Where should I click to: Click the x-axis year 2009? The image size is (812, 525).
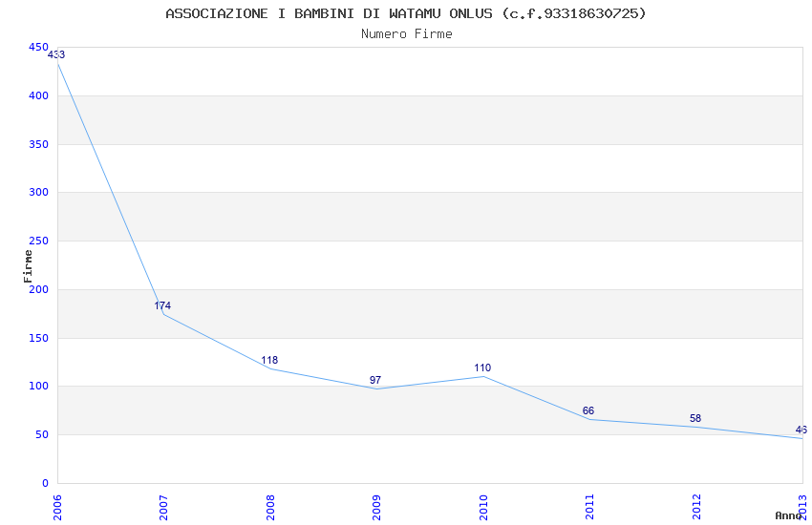pyautogui.click(x=377, y=508)
